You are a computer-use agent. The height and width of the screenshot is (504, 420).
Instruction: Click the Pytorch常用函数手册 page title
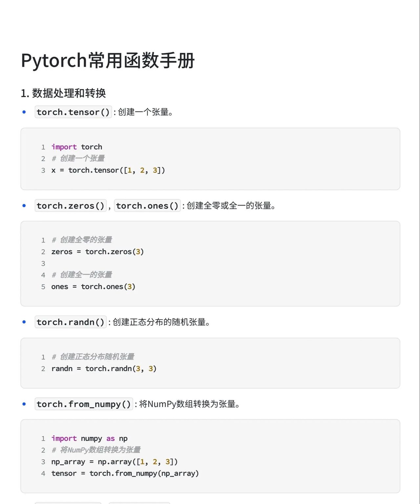click(108, 61)
